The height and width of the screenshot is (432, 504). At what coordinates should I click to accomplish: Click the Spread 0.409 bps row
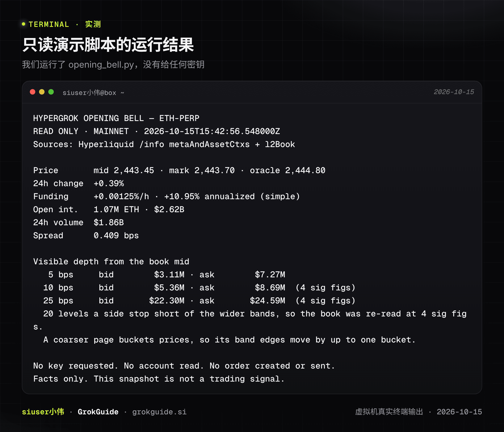pos(86,236)
